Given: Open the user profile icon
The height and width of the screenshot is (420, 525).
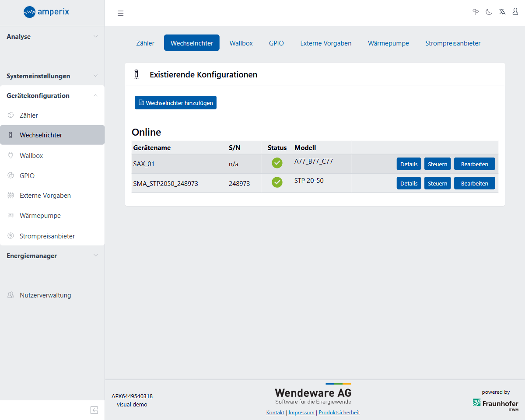Looking at the screenshot, I should click(x=515, y=12).
